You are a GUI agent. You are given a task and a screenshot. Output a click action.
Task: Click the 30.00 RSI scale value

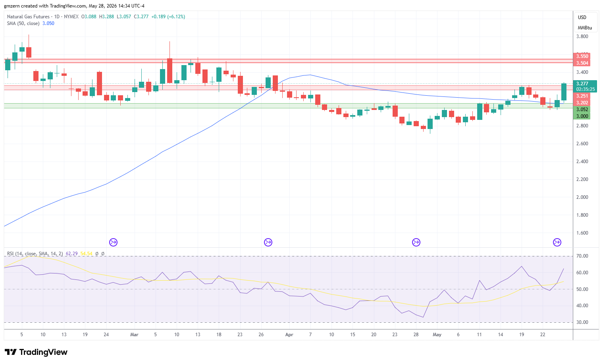pyautogui.click(x=582, y=322)
